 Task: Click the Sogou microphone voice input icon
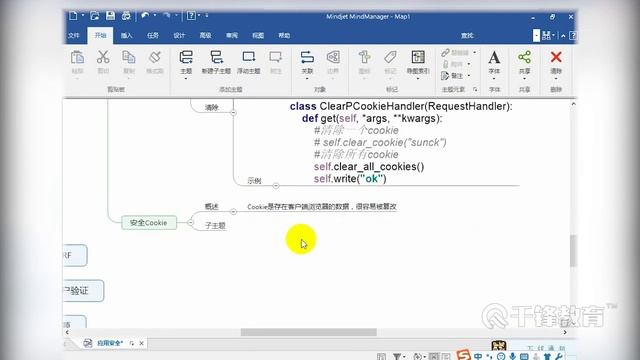click(512, 356)
